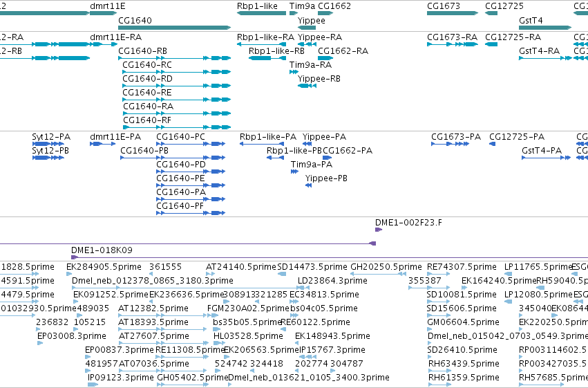The image size is (588, 388).
Task: Click protein CG12725-PA
Action: (x=493, y=144)
